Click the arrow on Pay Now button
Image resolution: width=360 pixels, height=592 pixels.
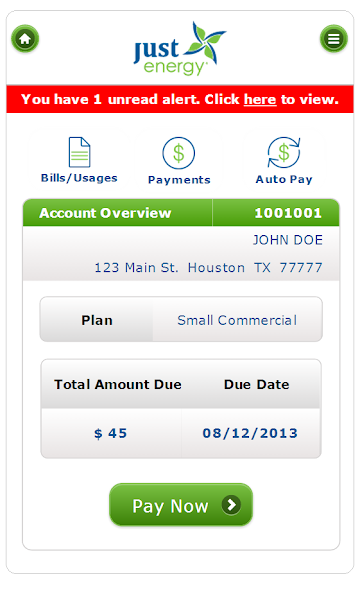point(231,505)
